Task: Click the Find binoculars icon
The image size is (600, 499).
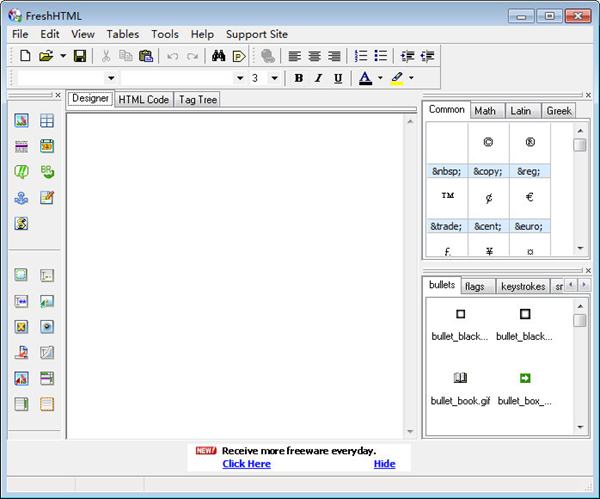Action: tap(219, 56)
